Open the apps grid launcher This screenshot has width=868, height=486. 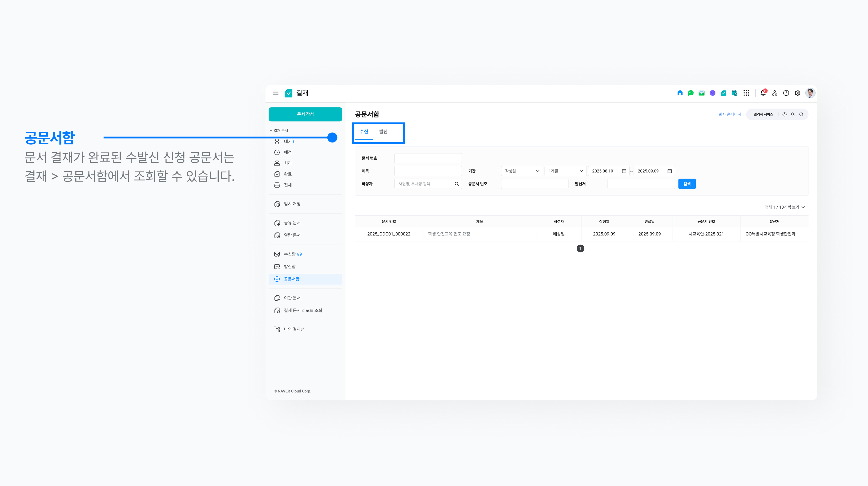(746, 93)
